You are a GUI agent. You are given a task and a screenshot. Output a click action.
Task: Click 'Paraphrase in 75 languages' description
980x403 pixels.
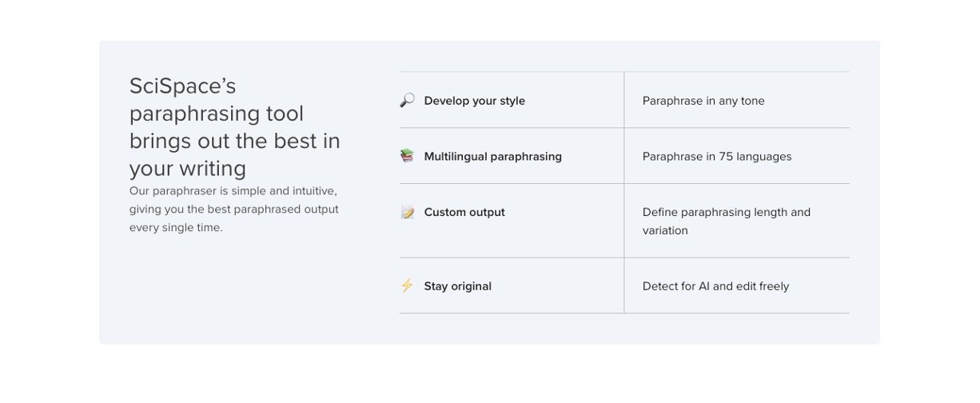717,157
